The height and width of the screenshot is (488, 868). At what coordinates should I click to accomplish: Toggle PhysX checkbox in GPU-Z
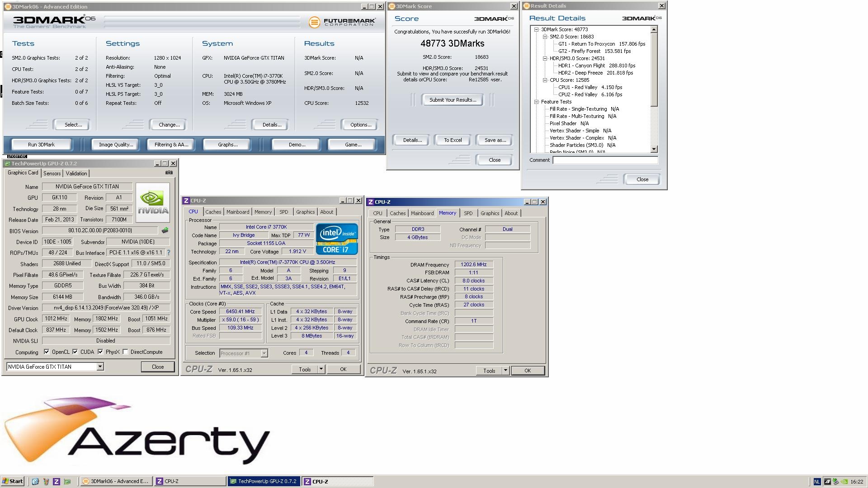pos(100,352)
